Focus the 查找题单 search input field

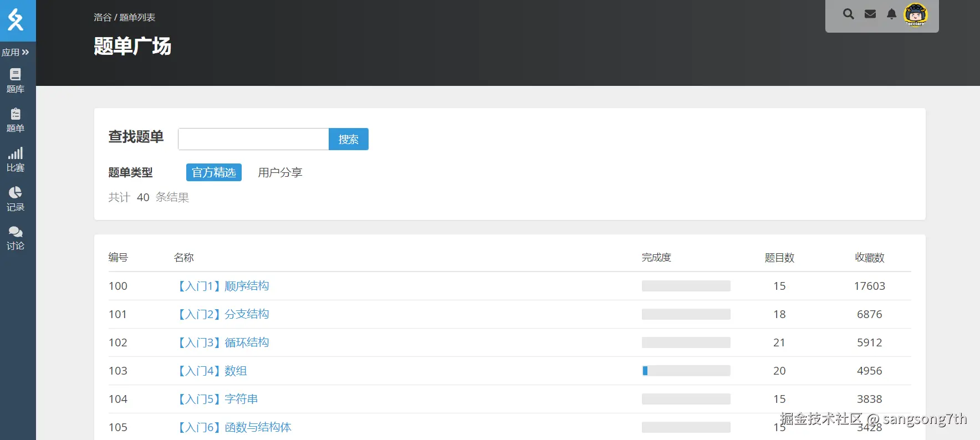pyautogui.click(x=253, y=139)
